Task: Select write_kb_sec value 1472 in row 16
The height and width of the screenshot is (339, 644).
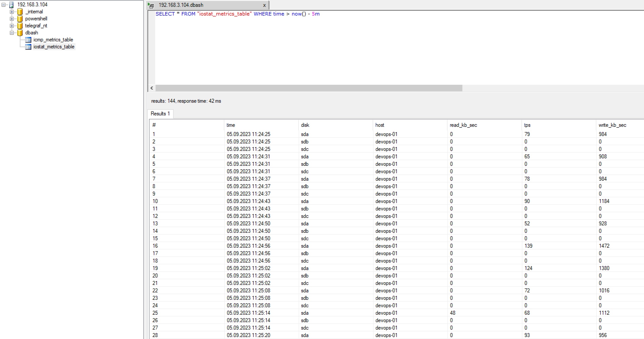Action: (x=604, y=246)
